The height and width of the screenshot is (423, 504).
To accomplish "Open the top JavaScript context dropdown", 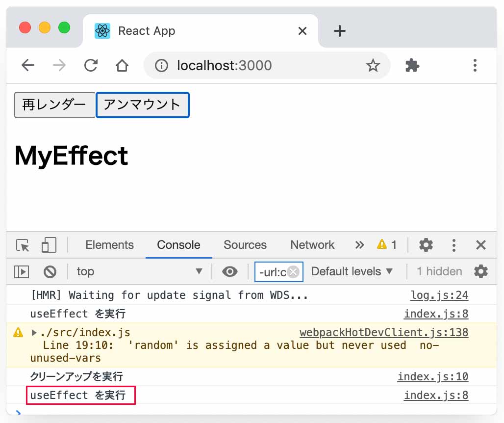I will click(139, 271).
